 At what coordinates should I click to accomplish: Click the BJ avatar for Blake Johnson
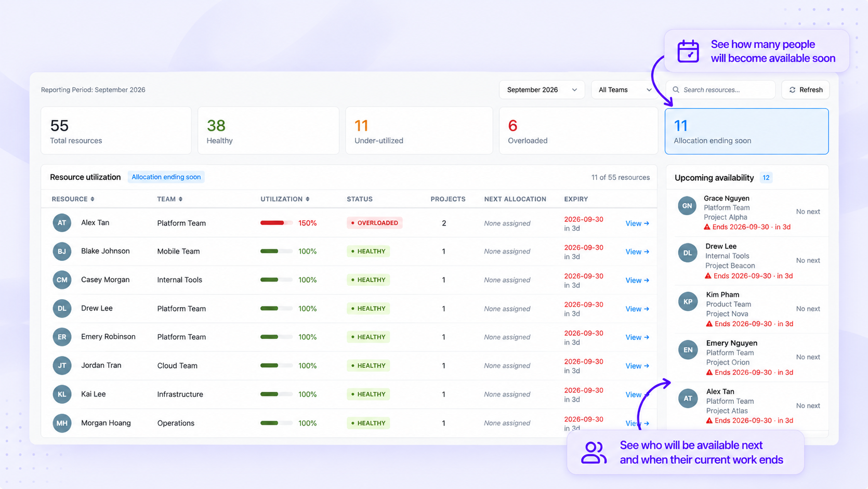click(62, 252)
